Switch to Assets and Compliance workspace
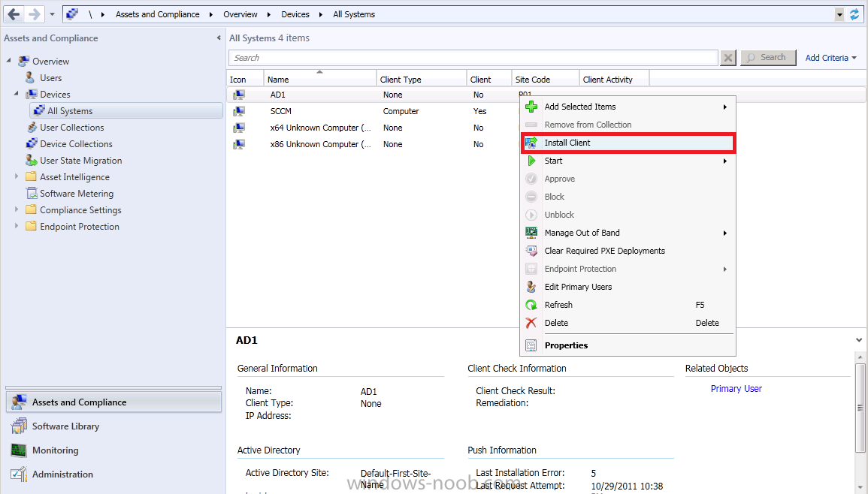 click(x=113, y=402)
